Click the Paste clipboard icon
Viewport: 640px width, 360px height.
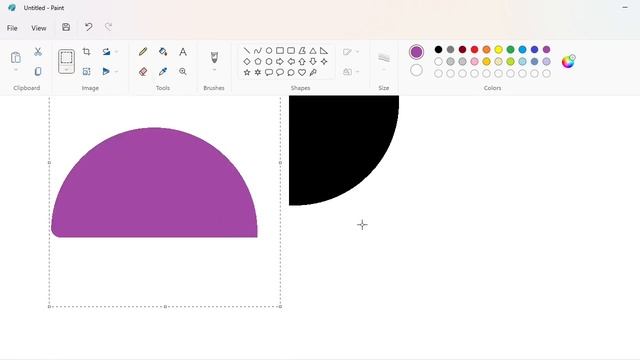16,58
